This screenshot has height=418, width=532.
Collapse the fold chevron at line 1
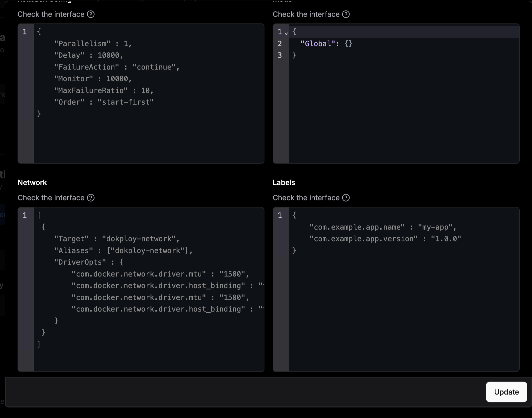286,33
